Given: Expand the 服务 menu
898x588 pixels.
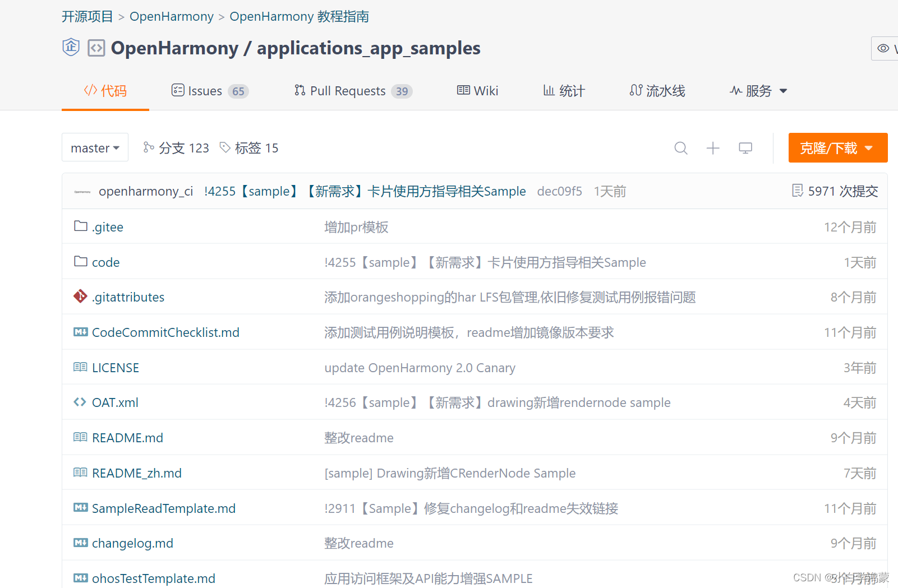Looking at the screenshot, I should (758, 91).
